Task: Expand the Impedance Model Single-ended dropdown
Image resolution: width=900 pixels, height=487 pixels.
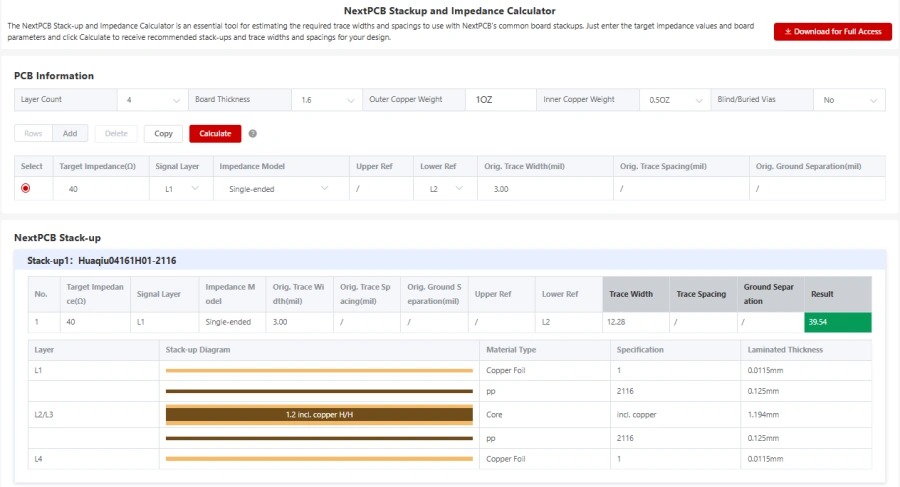Action: [x=281, y=188]
